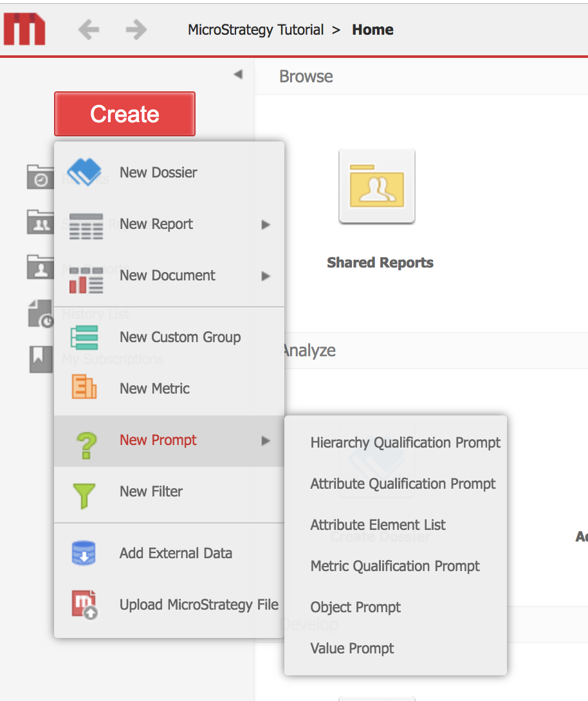Viewport: 588px width, 701px height.
Task: Click the New Custom Group teal icon
Action: click(x=84, y=338)
